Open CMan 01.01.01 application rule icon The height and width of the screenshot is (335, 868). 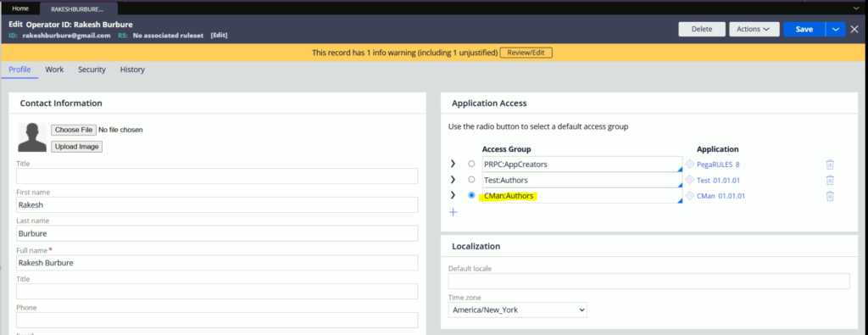[x=690, y=195]
